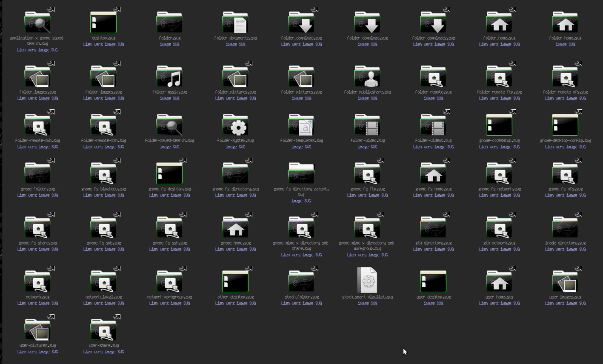Image resolution: width=603 pixels, height=364 pixels.
Task: Select the open-folder gnome-fs-directory-accept.svg icon
Action: pos(301,173)
